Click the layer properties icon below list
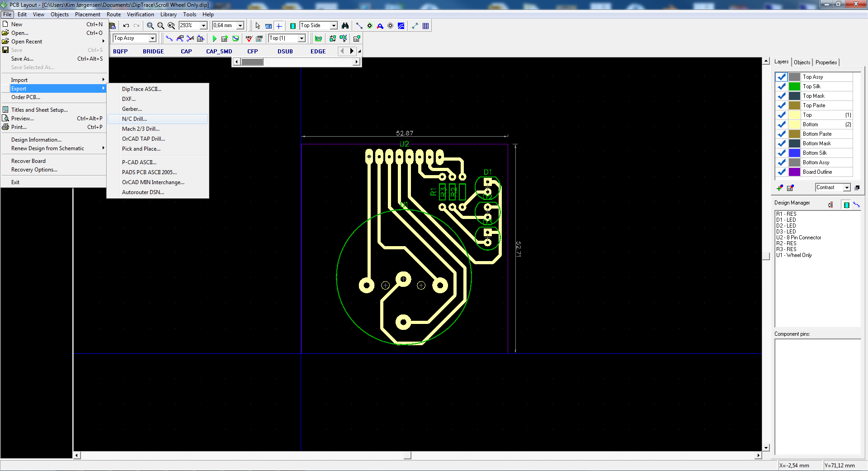The width and height of the screenshot is (868, 471). click(x=790, y=188)
